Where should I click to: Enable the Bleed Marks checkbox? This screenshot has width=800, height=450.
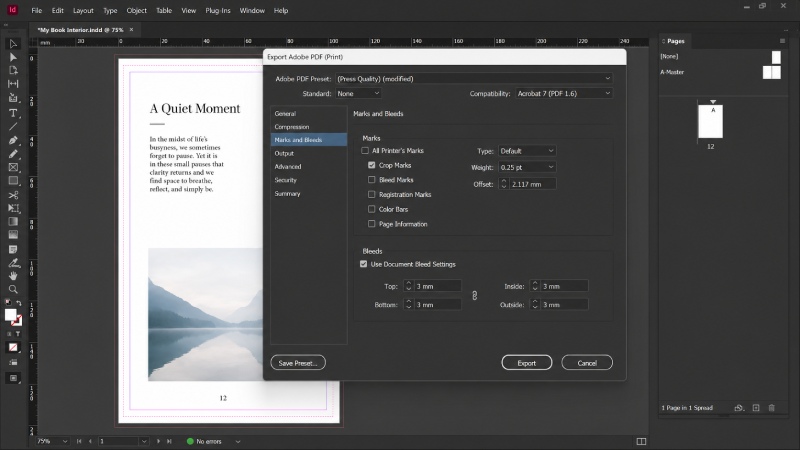pos(371,180)
